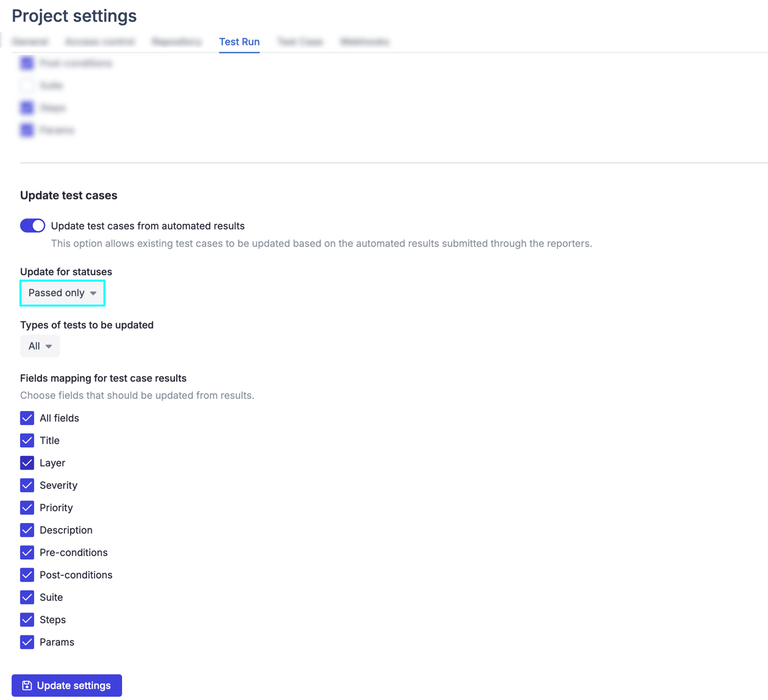Image resolution: width=768 pixels, height=700 pixels.
Task: Click the caret arrow beside Passed only
Action: point(93,293)
